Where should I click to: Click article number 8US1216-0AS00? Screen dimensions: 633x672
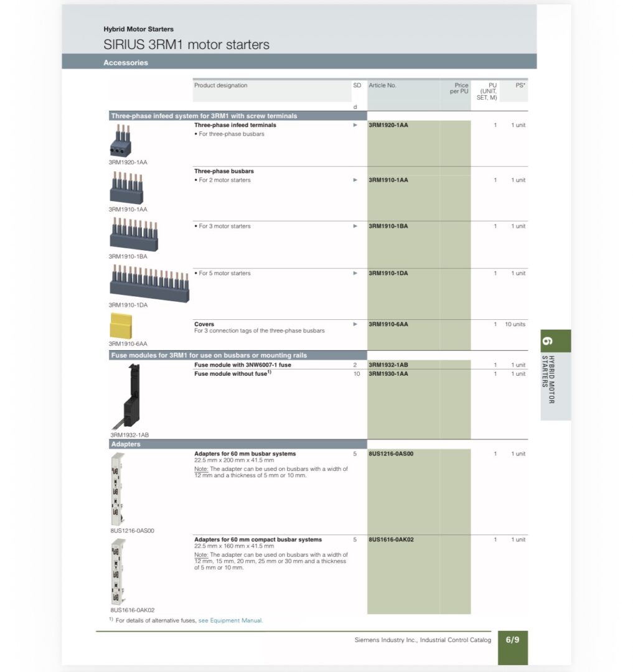point(391,454)
